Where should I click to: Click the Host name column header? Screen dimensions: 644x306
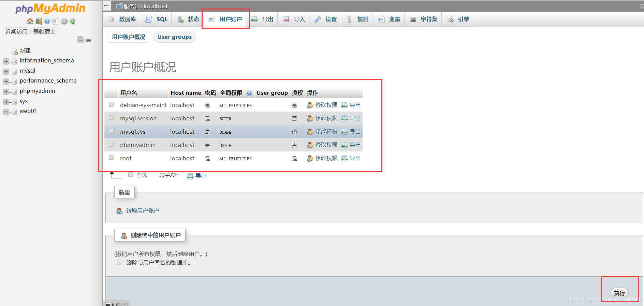[186, 93]
